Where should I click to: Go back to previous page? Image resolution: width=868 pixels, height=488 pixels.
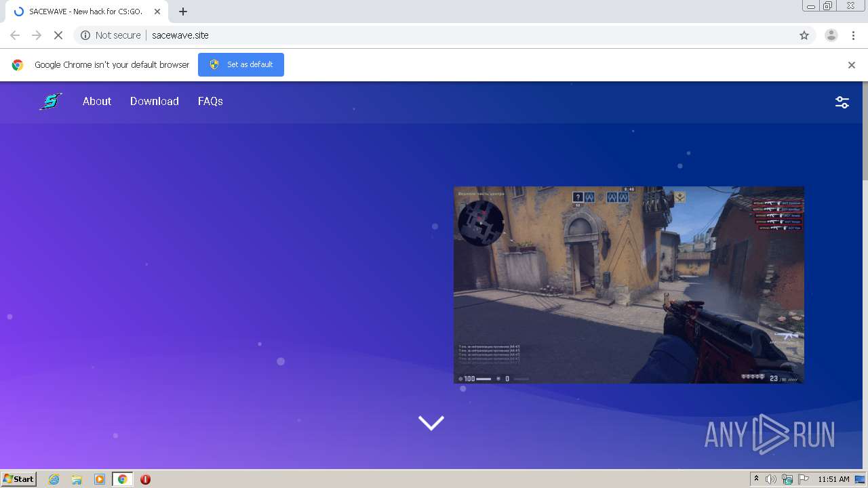tap(15, 35)
